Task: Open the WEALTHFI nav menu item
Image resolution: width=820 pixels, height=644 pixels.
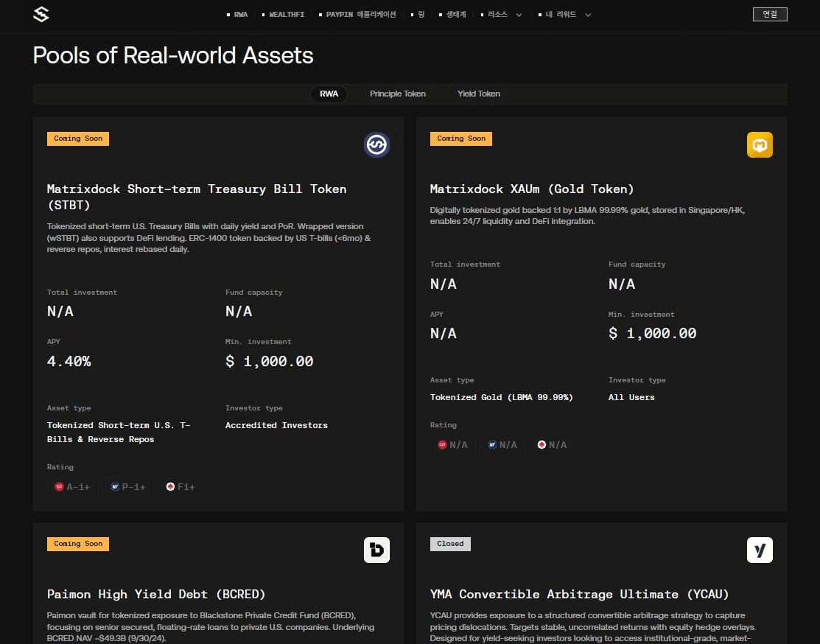Action: coord(283,15)
